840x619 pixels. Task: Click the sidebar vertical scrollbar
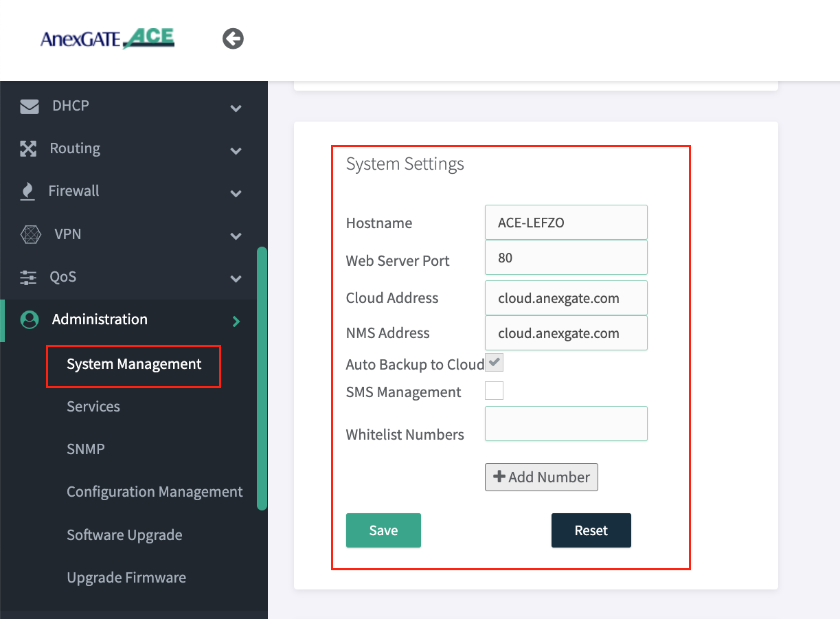tap(262, 378)
